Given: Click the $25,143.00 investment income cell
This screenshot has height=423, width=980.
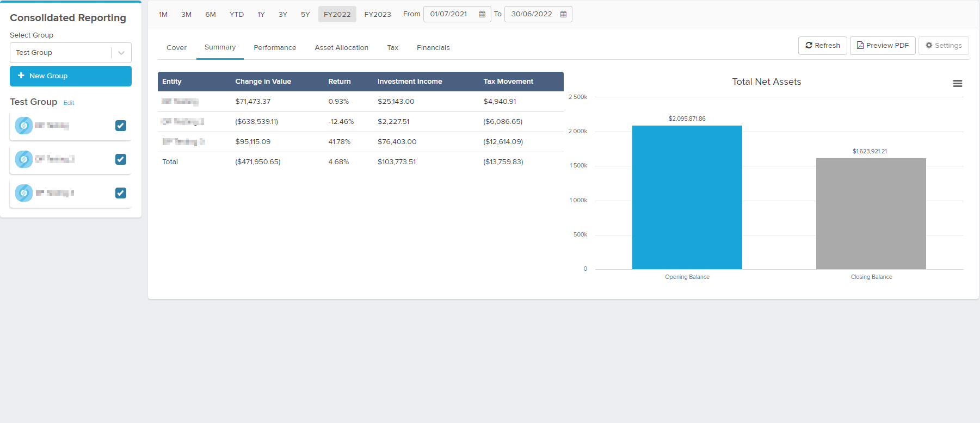Looking at the screenshot, I should tap(396, 102).
